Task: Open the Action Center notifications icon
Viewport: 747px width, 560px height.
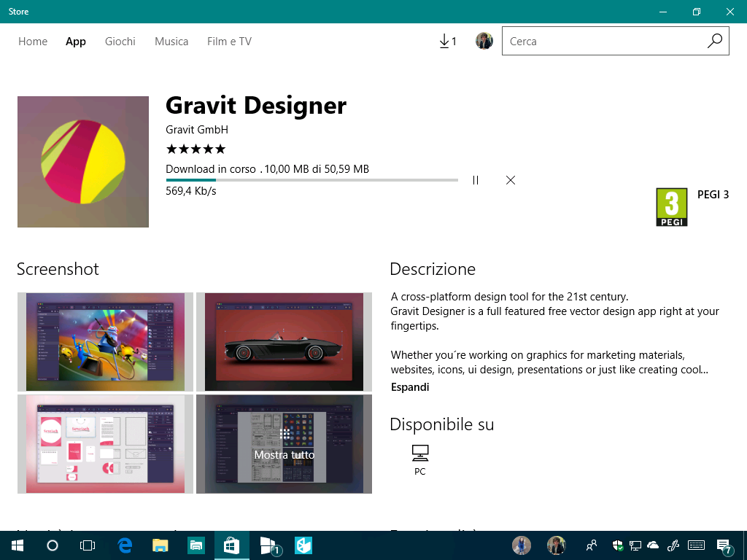Action: (724, 546)
